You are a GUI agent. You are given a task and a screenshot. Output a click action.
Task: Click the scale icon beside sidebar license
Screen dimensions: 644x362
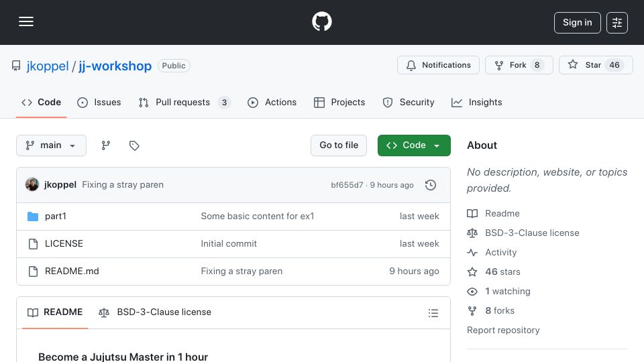pos(472,233)
